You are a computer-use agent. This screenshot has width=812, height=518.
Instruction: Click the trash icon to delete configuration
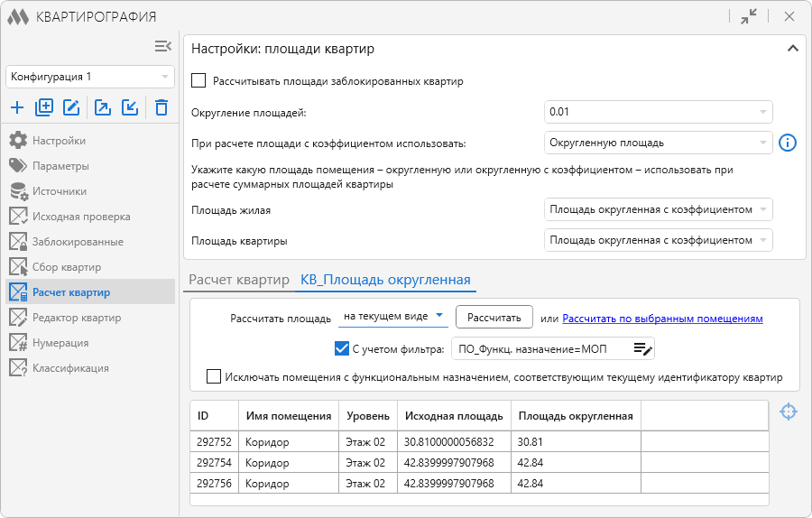(x=161, y=107)
